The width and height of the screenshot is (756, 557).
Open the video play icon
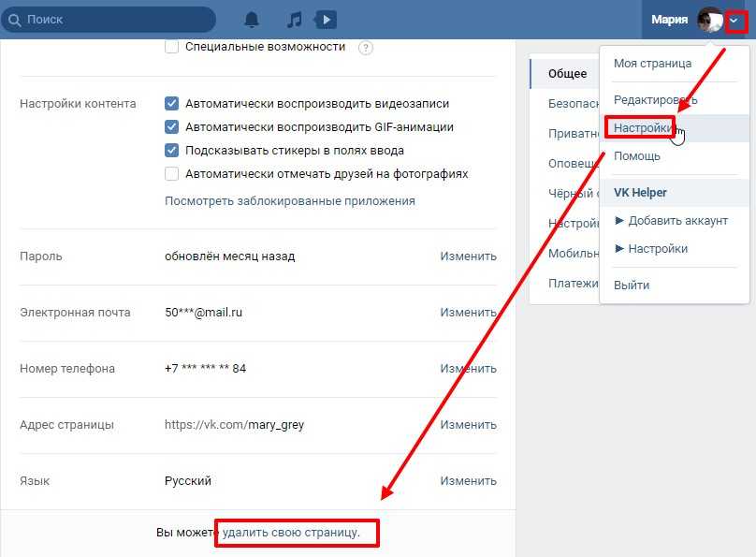(326, 20)
